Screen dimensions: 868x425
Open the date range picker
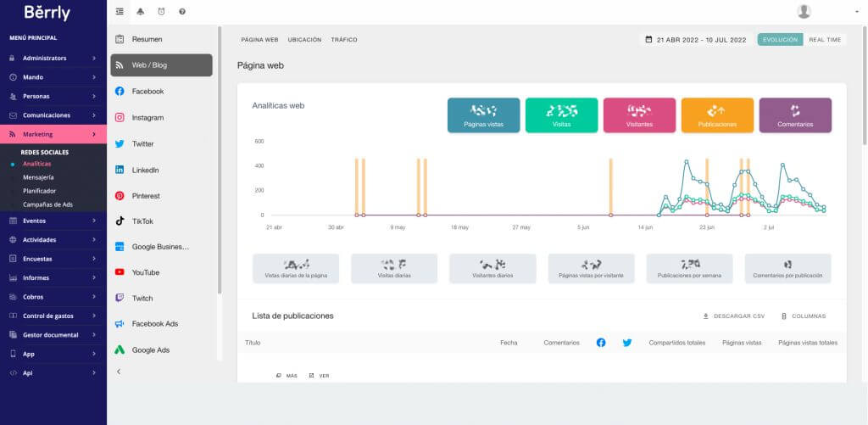click(696, 40)
